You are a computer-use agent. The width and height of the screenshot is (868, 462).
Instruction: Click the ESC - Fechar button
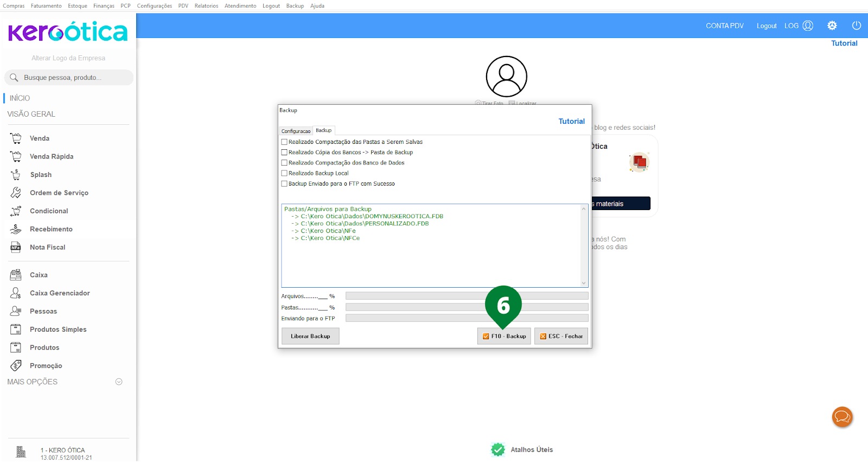561,337
